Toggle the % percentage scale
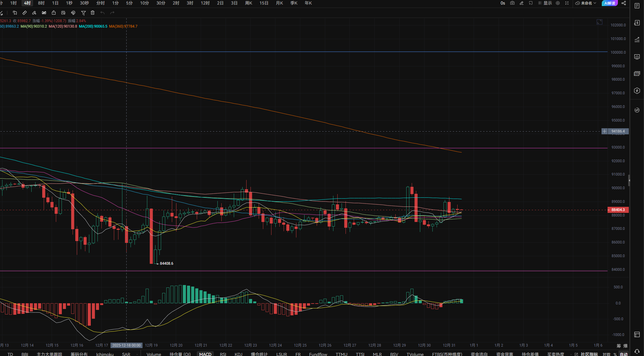This screenshot has height=356, width=644. pyautogui.click(x=615, y=354)
